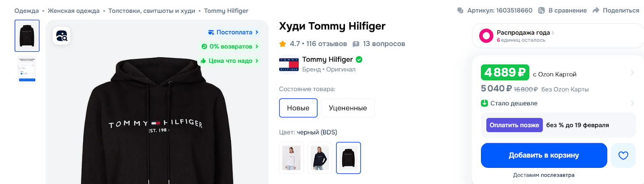Add hoodie to favorites with heart icon

(623, 155)
